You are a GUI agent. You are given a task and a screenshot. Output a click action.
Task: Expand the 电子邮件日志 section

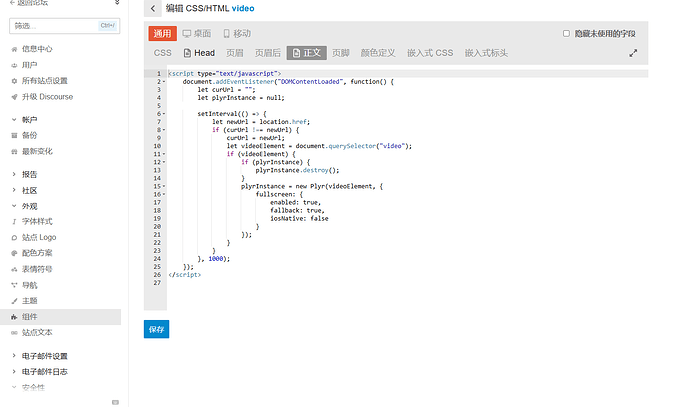coord(14,371)
